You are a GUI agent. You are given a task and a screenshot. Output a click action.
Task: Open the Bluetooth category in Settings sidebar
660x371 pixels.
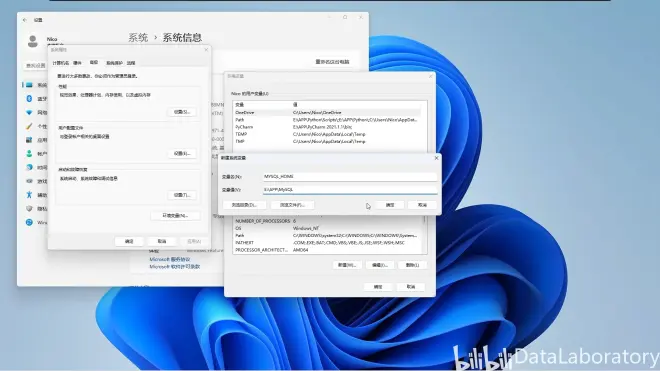(29, 99)
